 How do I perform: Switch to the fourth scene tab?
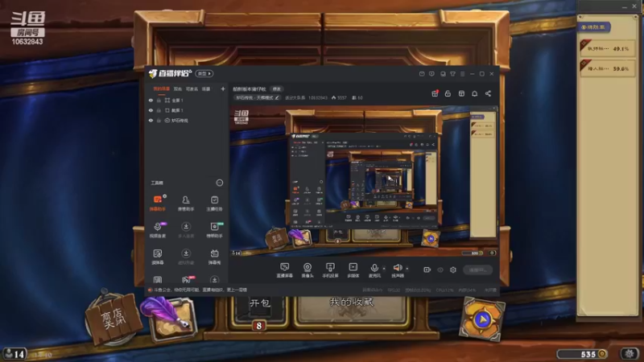pos(206,88)
